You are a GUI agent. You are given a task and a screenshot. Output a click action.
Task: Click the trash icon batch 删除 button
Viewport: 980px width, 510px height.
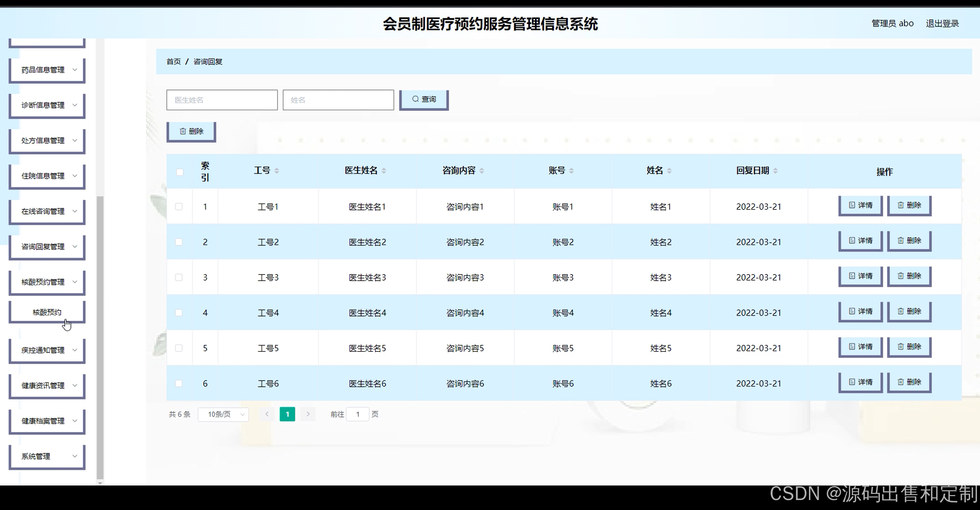(191, 131)
